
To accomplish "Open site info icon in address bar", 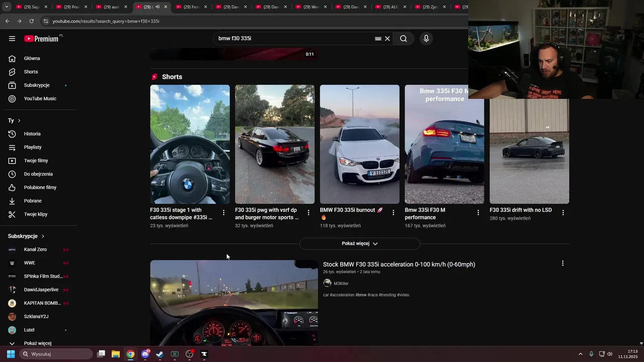I will pos(46,21).
